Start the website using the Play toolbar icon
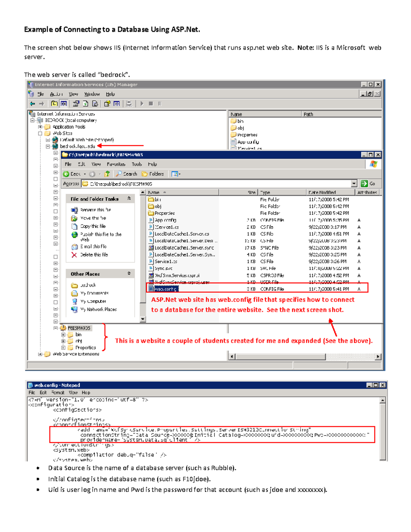 click(142, 103)
